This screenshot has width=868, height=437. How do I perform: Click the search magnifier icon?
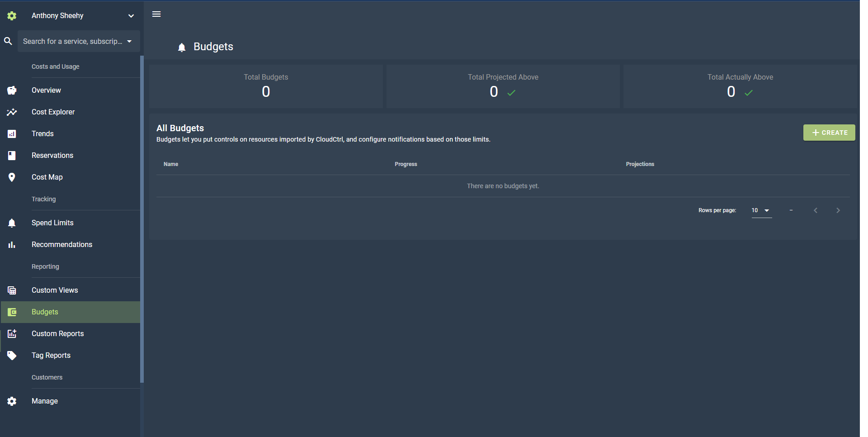[x=8, y=41]
